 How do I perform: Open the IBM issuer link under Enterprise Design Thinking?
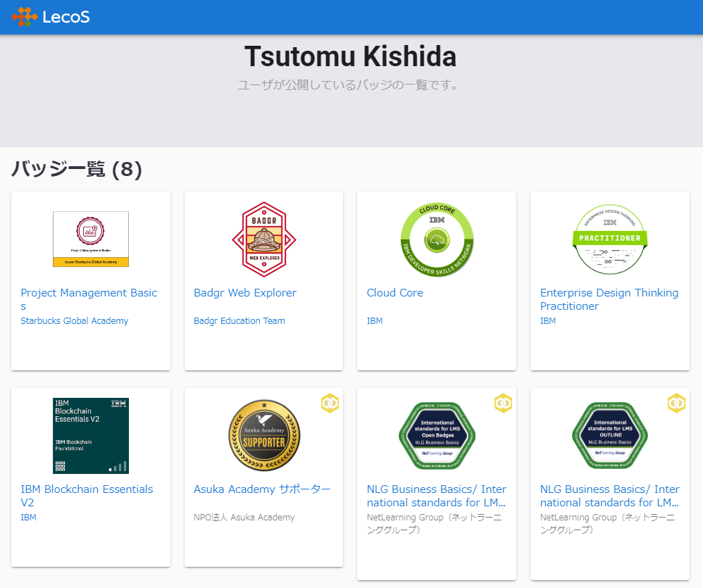coord(548,321)
